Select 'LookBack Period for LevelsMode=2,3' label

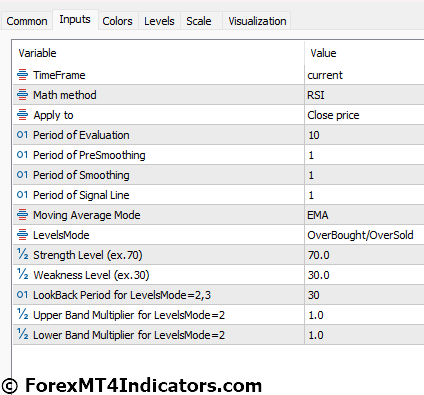pos(122,295)
